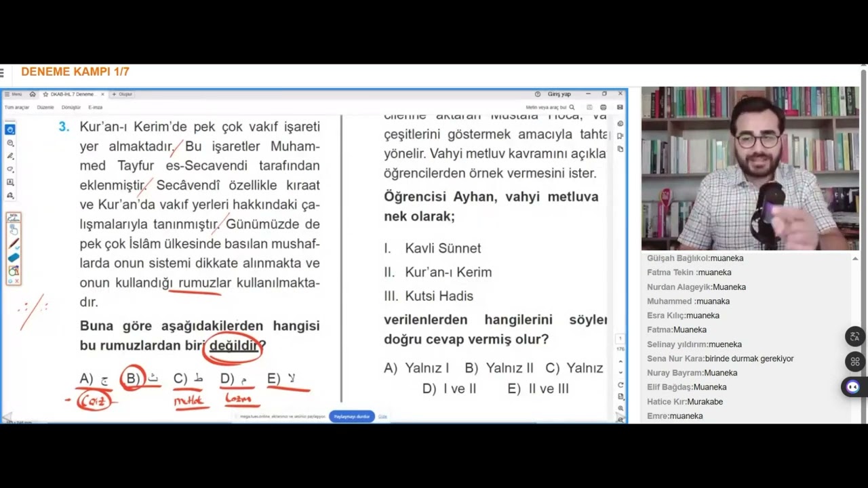Click chat message from Gülşah Bağlıkol

[695, 258]
